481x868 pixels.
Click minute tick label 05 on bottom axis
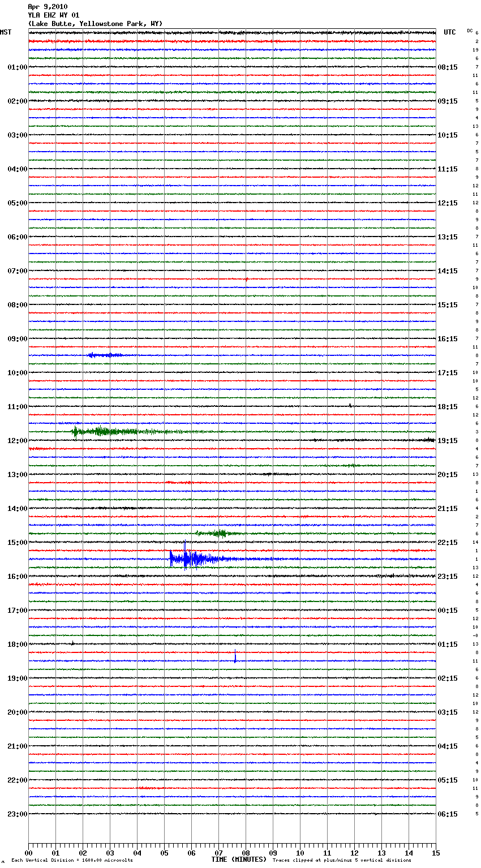coord(164,853)
